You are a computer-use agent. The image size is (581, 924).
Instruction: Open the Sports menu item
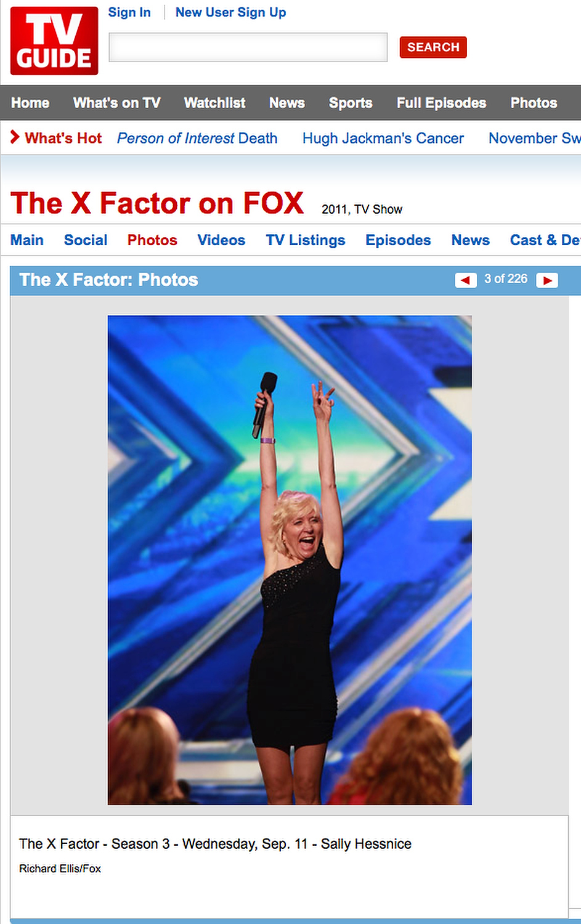tap(351, 103)
